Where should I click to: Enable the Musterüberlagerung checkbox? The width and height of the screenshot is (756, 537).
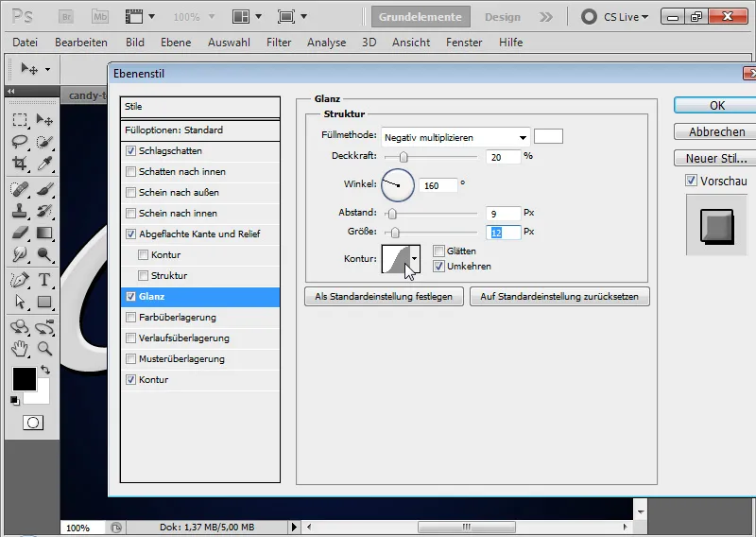130,358
